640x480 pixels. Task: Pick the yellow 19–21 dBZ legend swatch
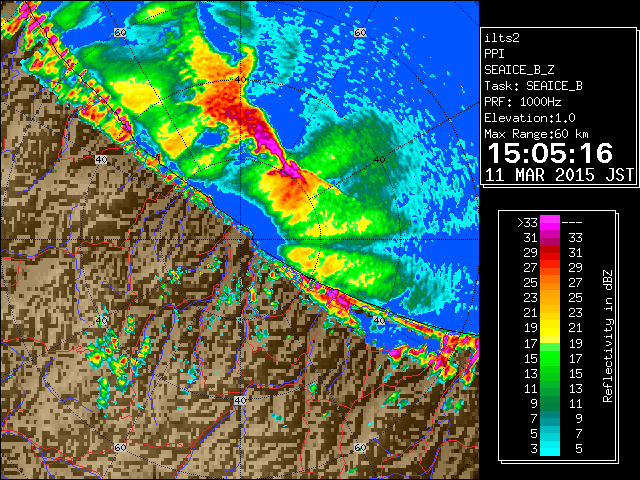click(550, 328)
